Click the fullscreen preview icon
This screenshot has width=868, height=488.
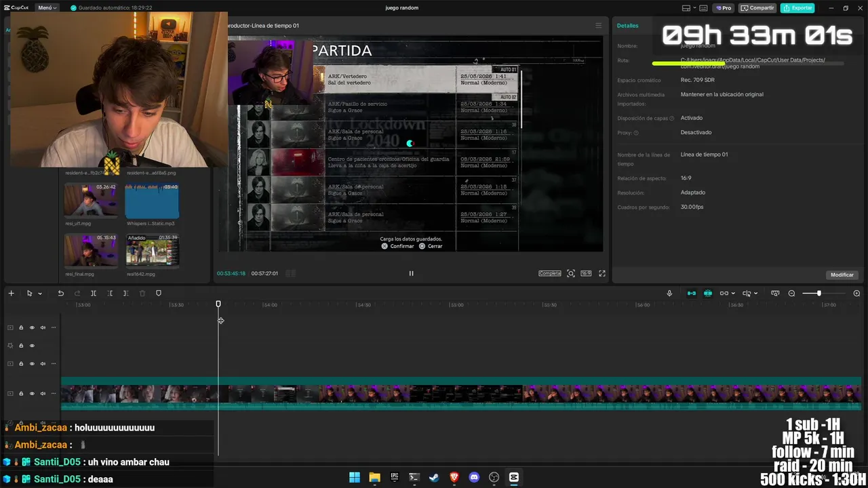(601, 273)
